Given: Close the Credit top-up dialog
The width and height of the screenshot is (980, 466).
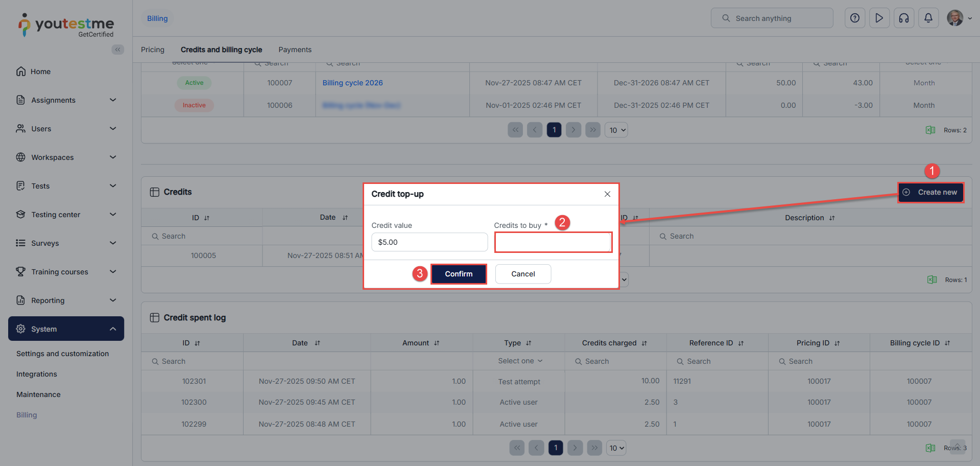Looking at the screenshot, I should [607, 194].
